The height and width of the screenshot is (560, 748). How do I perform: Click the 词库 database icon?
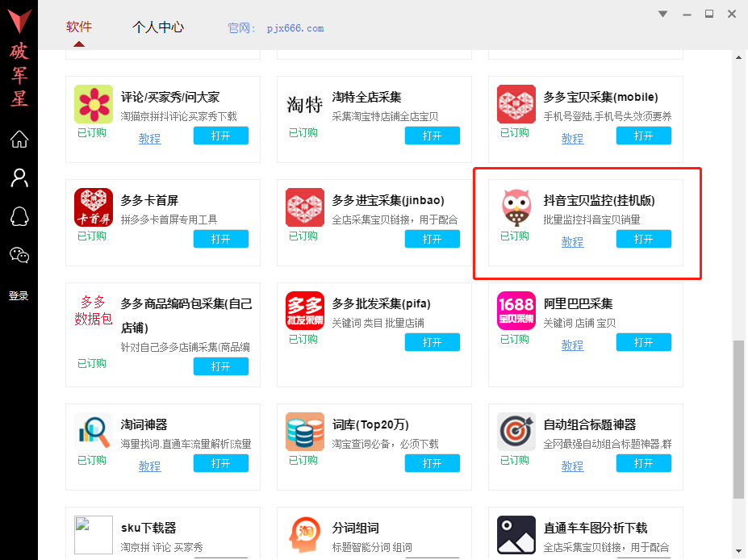(x=305, y=432)
